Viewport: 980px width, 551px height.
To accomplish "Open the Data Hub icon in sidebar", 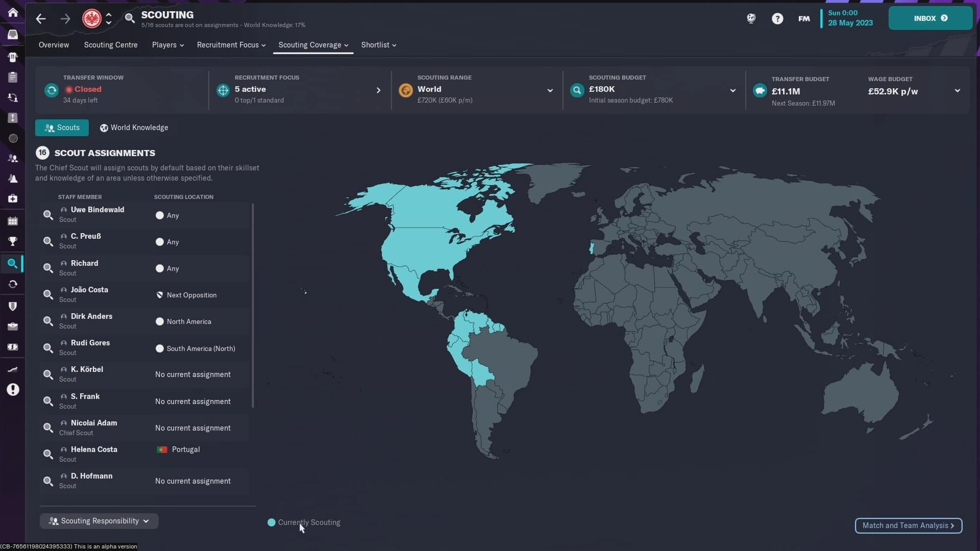I will point(13,138).
